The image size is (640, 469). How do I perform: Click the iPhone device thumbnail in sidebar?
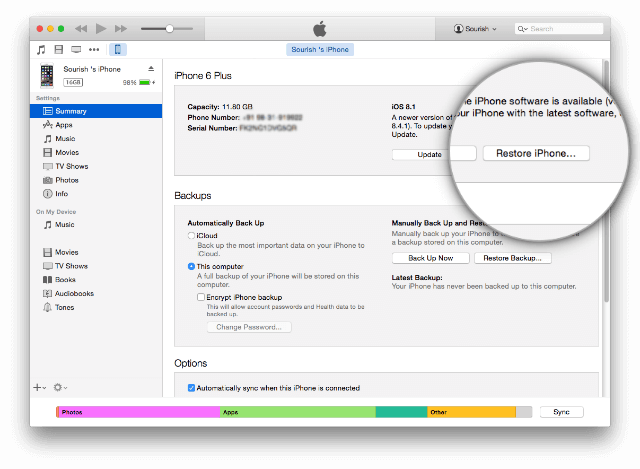[x=47, y=76]
